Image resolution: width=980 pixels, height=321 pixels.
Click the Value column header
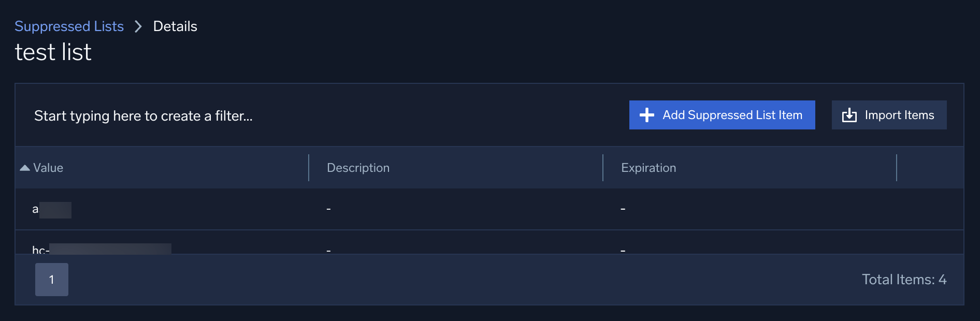point(48,167)
